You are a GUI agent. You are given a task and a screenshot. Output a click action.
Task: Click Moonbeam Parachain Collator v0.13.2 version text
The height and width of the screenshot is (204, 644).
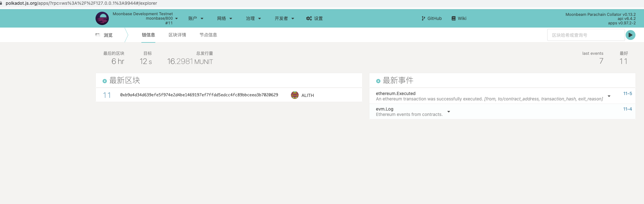point(600,14)
